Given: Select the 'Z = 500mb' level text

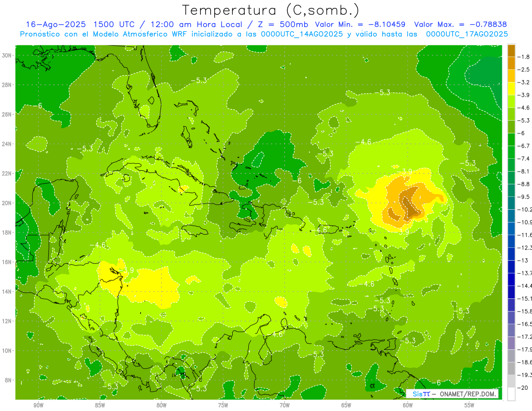Looking at the screenshot, I should click(x=283, y=24).
